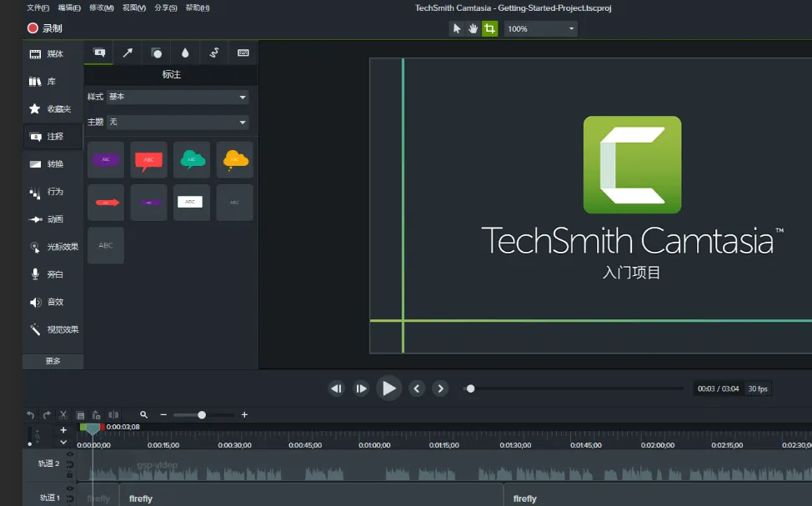
Task: Select the red rectangular speech callout
Action: click(148, 159)
